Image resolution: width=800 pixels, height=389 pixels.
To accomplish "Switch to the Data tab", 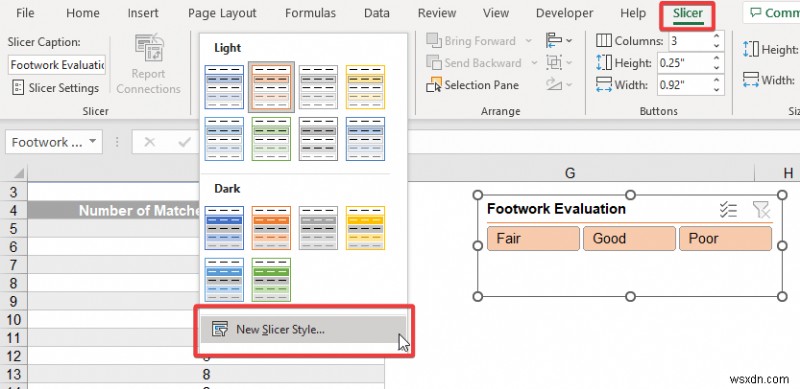I will click(x=377, y=13).
